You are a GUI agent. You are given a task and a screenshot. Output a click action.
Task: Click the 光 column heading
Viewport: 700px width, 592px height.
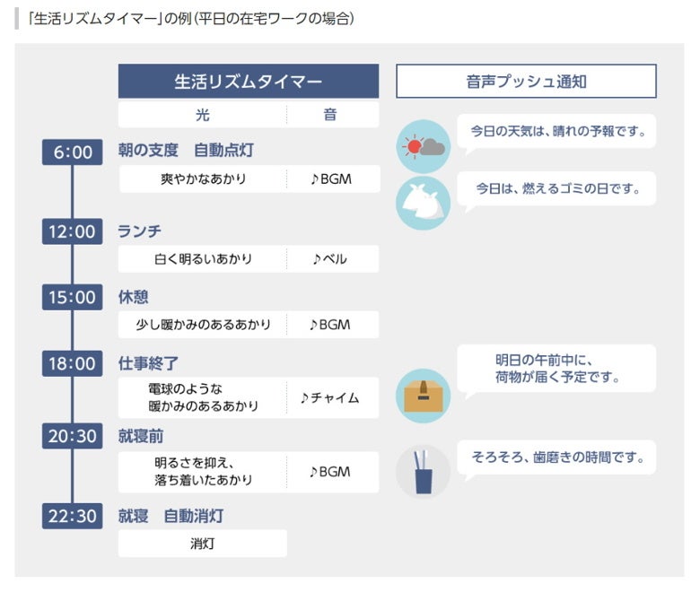(x=202, y=115)
